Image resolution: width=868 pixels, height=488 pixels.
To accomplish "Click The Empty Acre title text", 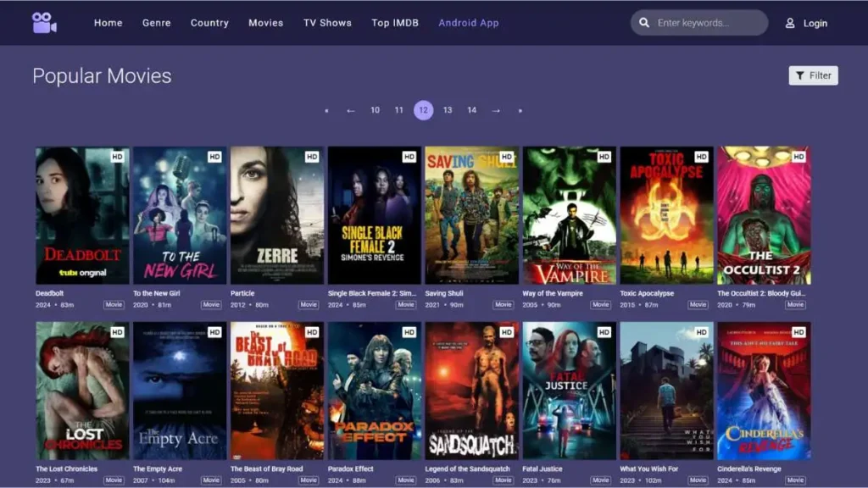I will pyautogui.click(x=157, y=469).
